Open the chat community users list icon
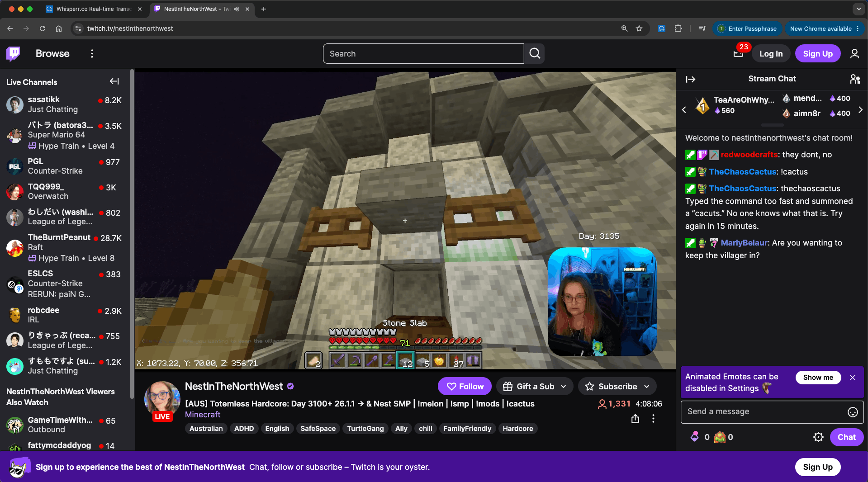This screenshot has height=482, width=868. coord(855,79)
